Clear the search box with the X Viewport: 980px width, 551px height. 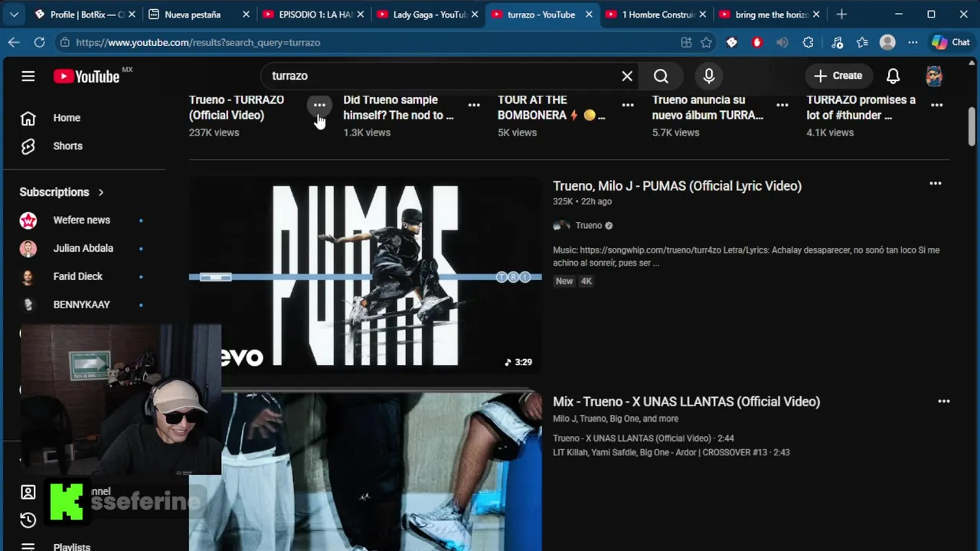(x=627, y=76)
